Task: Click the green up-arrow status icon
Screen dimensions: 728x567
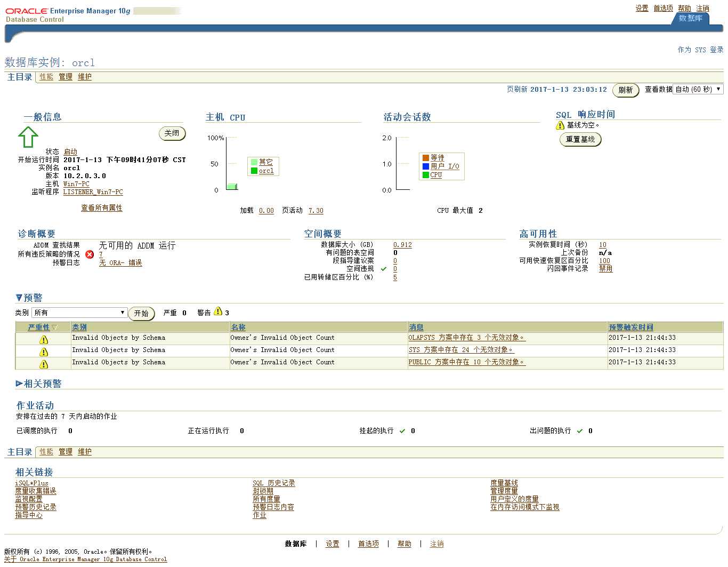Action: tap(28, 137)
